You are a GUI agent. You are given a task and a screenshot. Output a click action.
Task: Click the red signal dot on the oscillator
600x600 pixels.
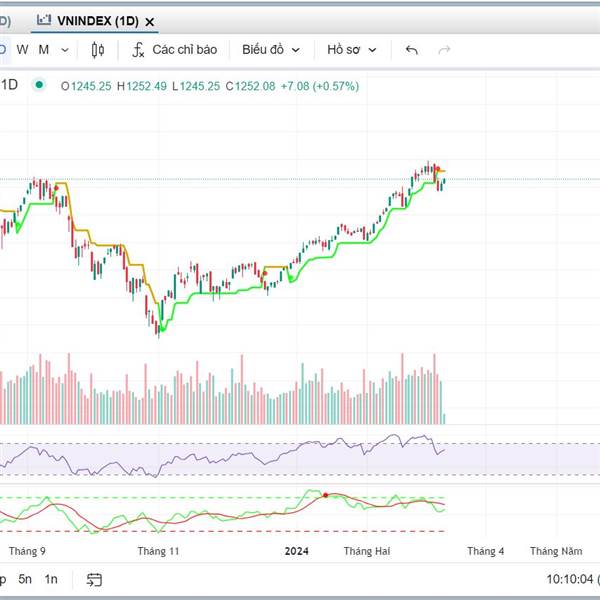coord(326,495)
